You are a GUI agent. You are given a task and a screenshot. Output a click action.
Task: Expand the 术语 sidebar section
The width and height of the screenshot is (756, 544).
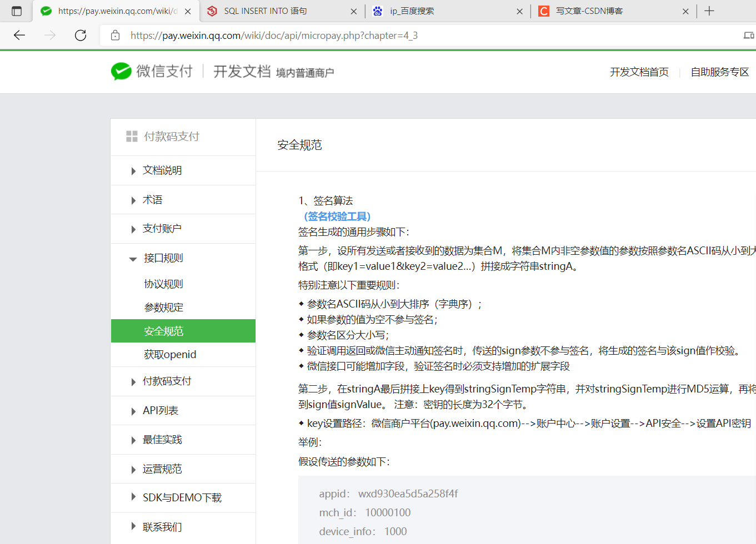[183, 200]
